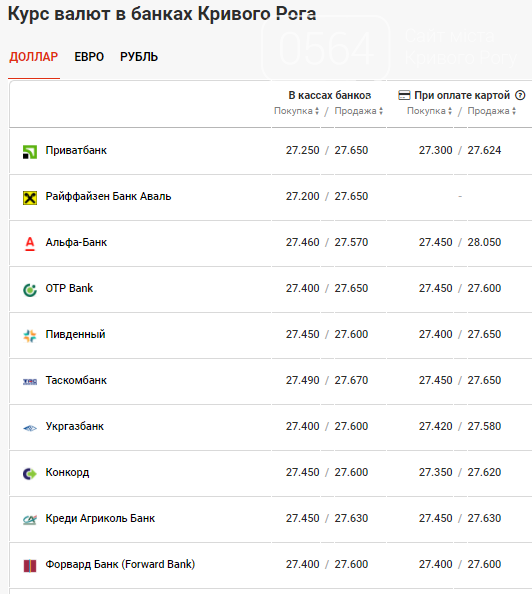This screenshot has height=594, width=532.
Task: Click the Пивденный bank logo icon
Action: pyautogui.click(x=30, y=336)
